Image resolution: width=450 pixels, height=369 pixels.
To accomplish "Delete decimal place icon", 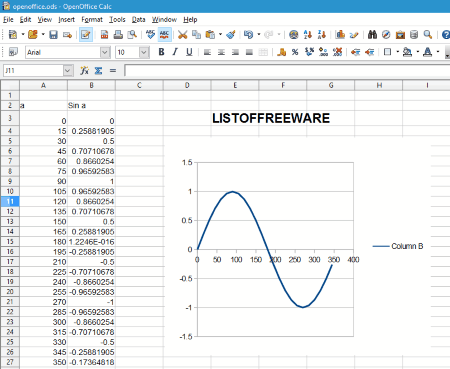I will 337,52.
